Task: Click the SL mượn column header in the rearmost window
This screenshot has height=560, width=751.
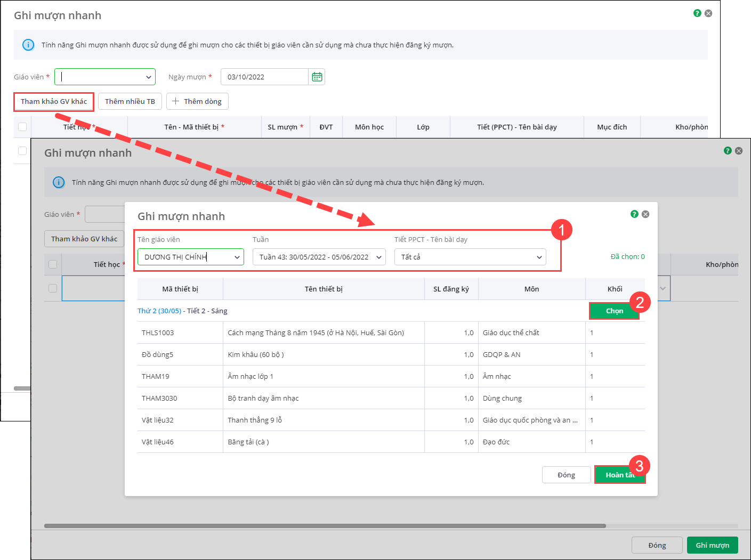Action: tap(286, 127)
